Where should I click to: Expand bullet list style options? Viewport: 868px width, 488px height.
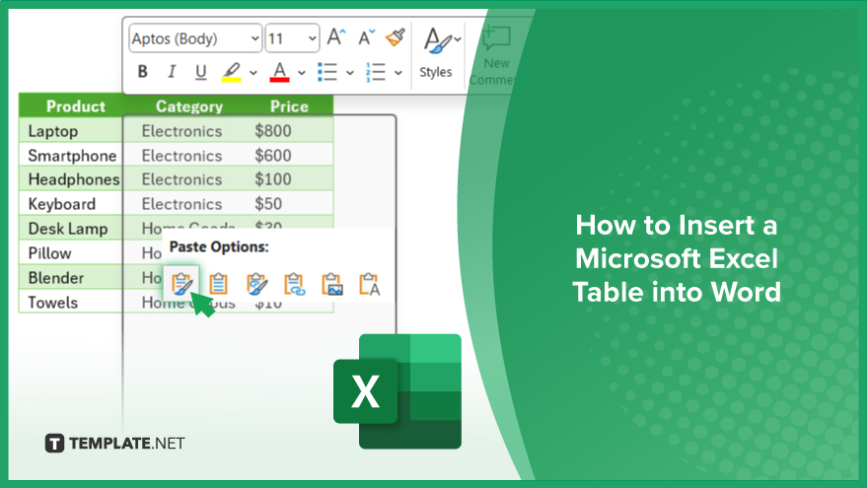(x=350, y=73)
